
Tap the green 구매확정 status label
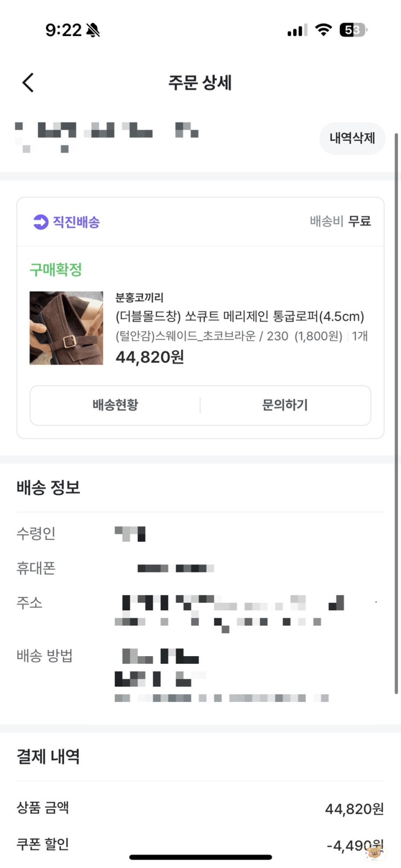tap(56, 270)
